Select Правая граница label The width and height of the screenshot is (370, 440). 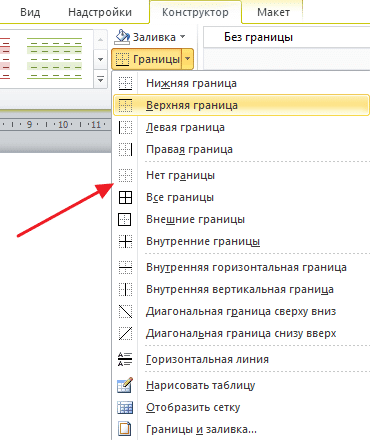pos(189,149)
